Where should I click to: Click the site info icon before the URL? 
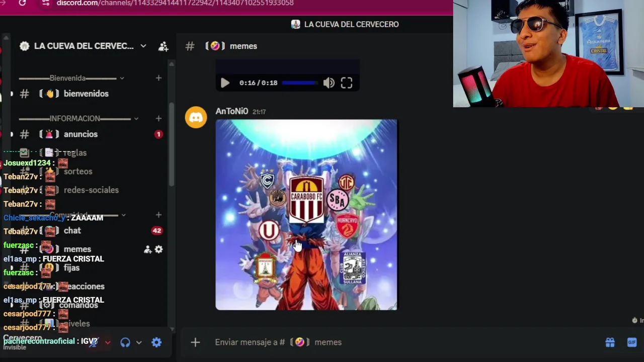pos(45,3)
